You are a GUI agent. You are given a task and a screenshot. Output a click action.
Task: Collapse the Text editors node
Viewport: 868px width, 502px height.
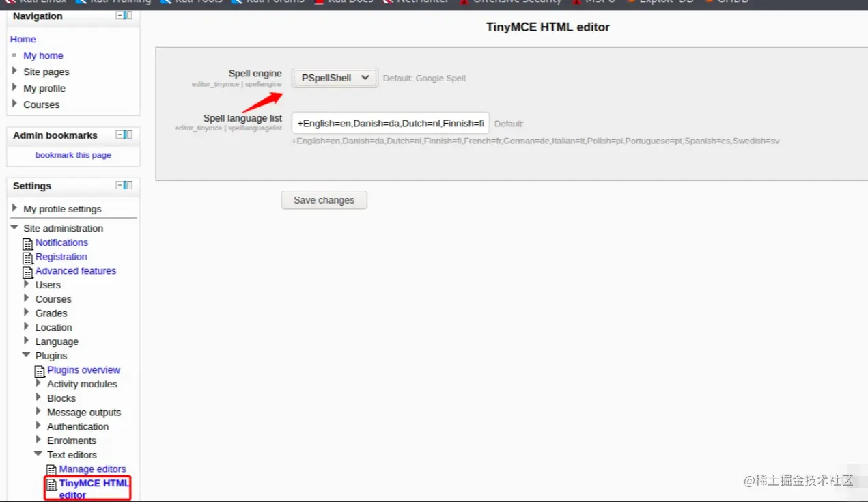coord(39,454)
